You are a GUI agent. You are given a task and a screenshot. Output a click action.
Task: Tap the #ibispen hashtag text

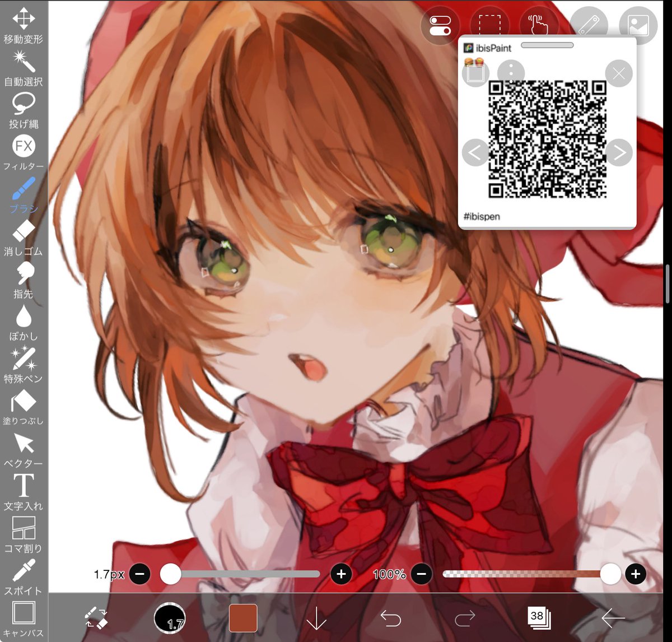click(x=482, y=216)
